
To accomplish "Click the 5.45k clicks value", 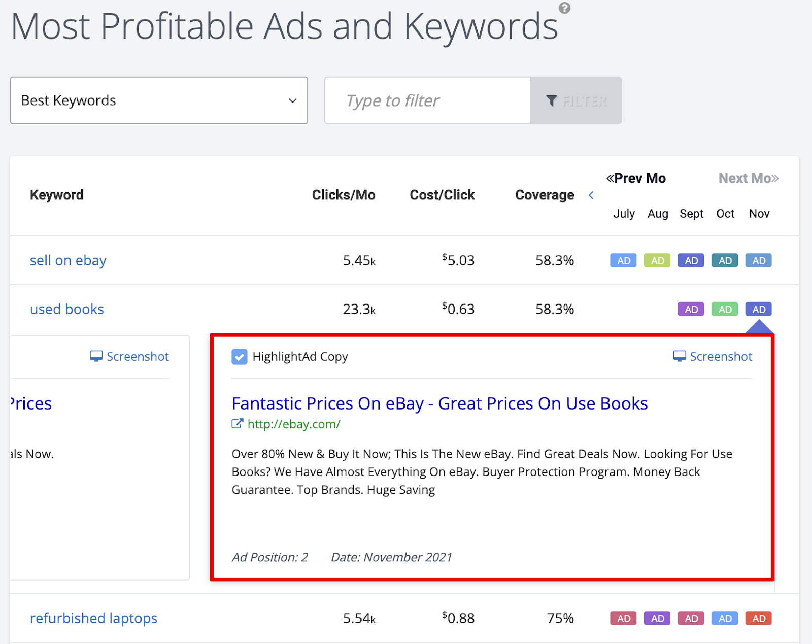I will point(359,261).
